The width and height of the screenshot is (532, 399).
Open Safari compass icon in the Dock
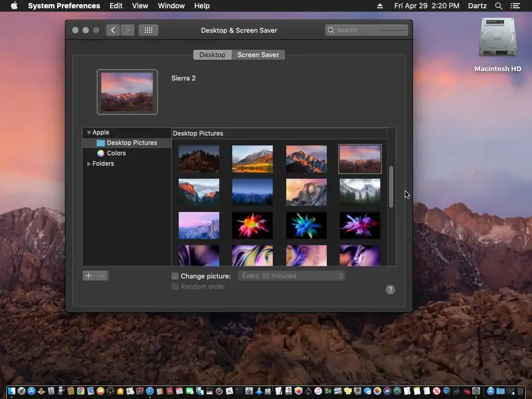coord(150,391)
